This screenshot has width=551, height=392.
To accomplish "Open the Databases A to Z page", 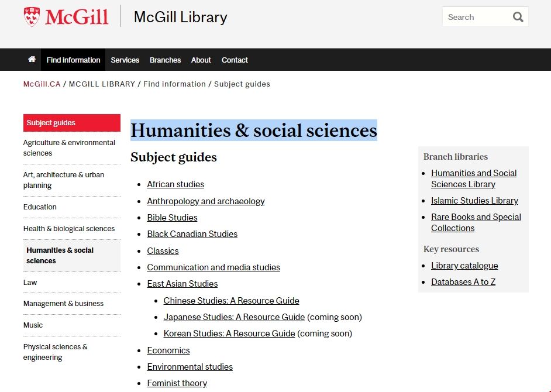I will click(463, 281).
